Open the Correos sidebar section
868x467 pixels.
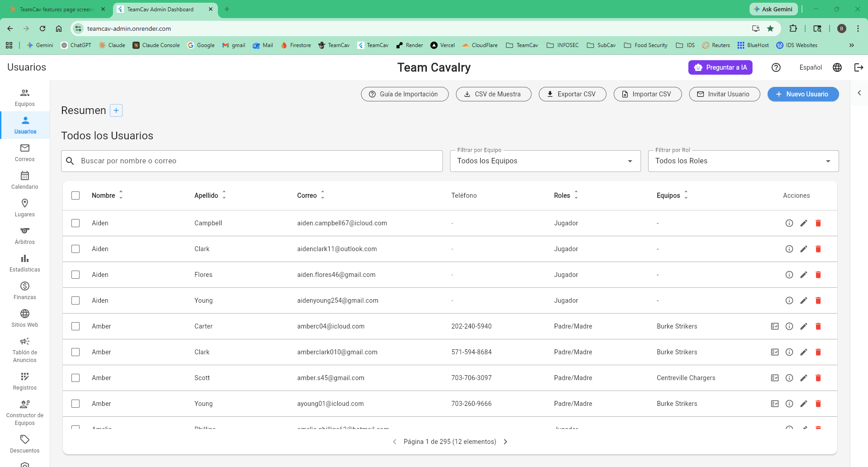25,153
